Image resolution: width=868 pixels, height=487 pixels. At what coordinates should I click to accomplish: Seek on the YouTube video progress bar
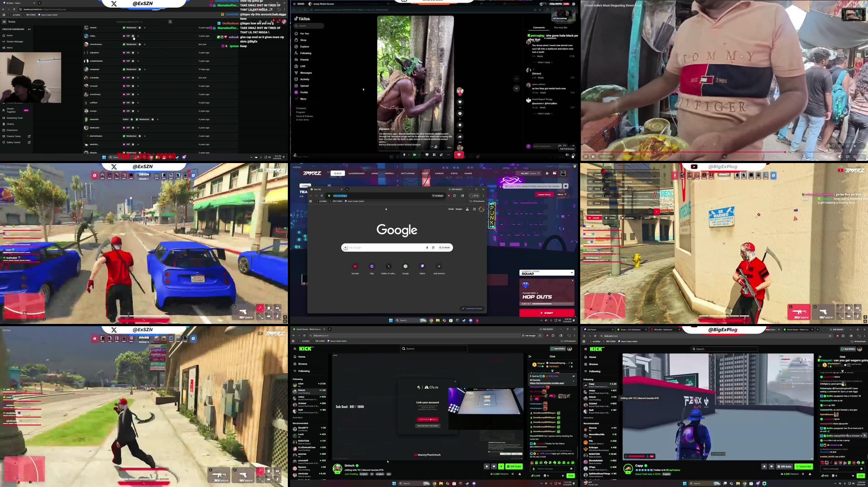(724, 152)
